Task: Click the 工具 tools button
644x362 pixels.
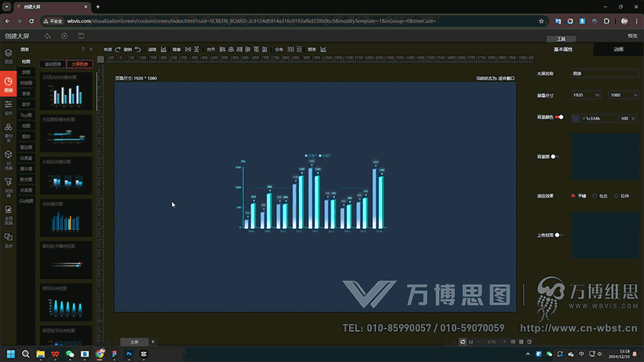Action: pyautogui.click(x=561, y=39)
